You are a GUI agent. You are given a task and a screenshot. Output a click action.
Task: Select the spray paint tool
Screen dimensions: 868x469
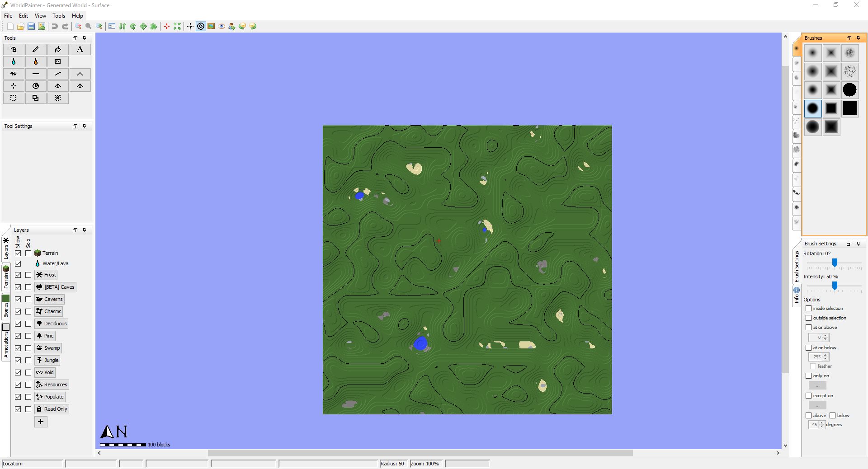(14, 50)
